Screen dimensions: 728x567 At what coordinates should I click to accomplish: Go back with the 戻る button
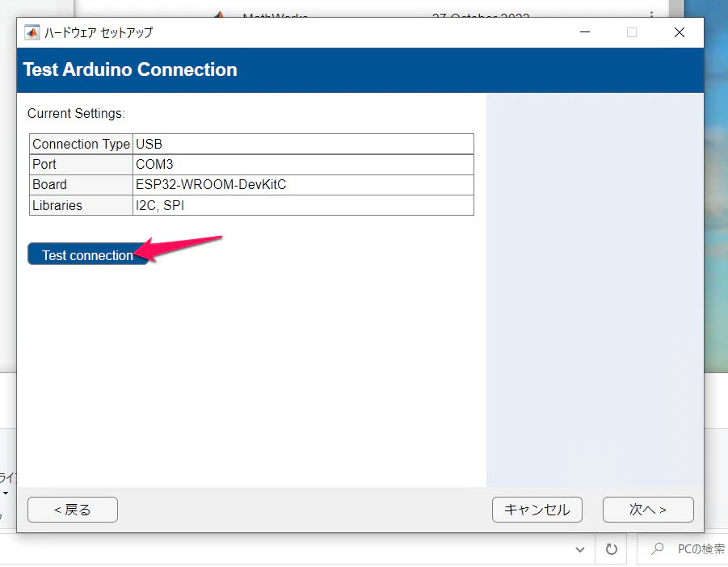point(73,510)
